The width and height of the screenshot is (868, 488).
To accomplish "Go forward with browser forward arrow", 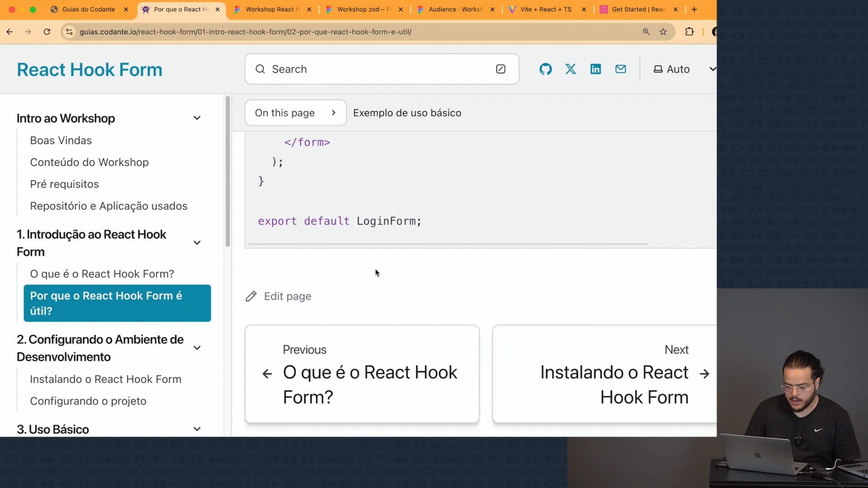I will [28, 32].
